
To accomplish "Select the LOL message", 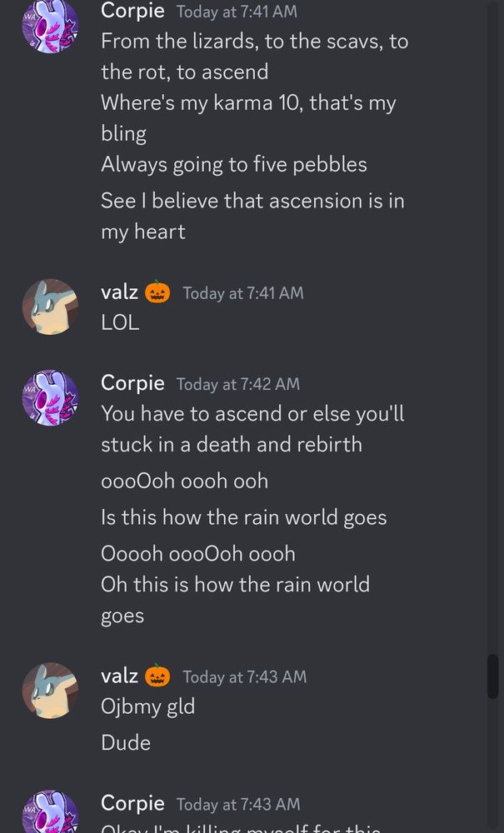I will [120, 322].
